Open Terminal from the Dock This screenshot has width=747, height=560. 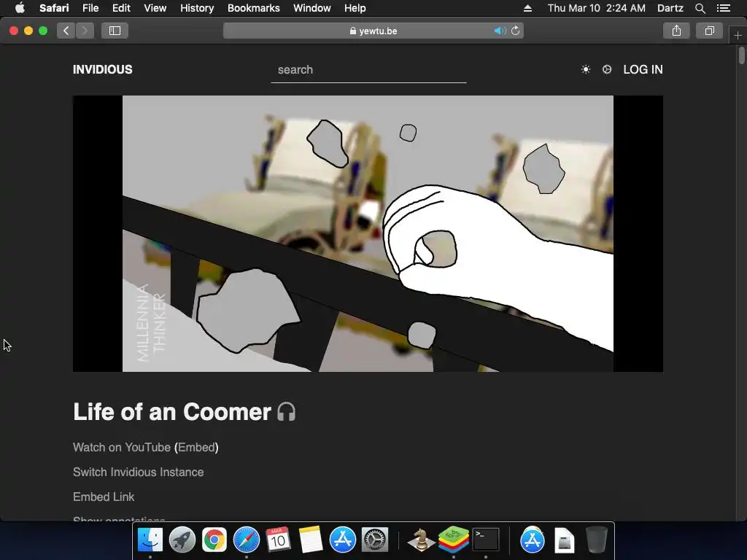[485, 540]
